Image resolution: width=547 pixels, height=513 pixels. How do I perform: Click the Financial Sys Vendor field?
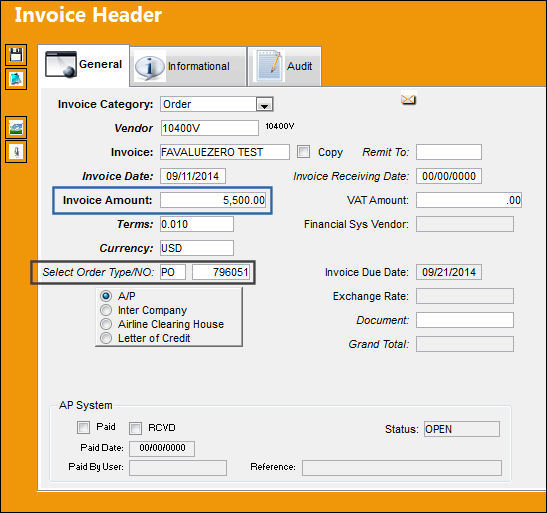pyautogui.click(x=465, y=224)
